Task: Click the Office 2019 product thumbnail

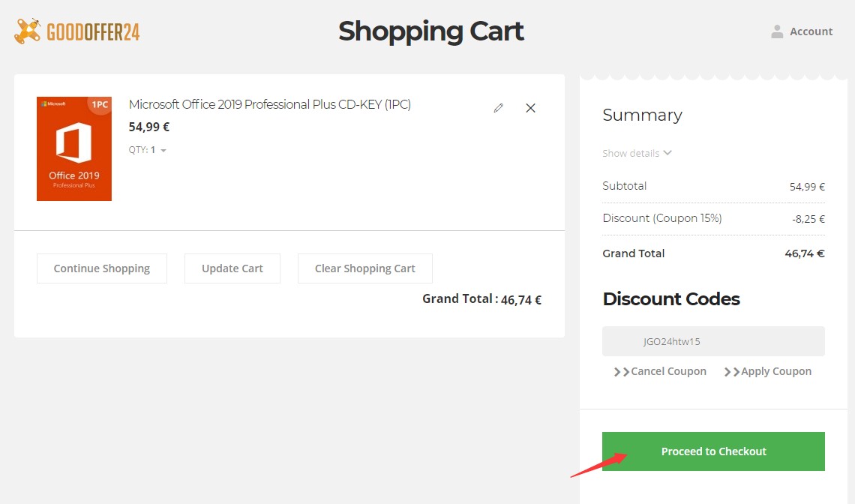Action: [x=74, y=149]
